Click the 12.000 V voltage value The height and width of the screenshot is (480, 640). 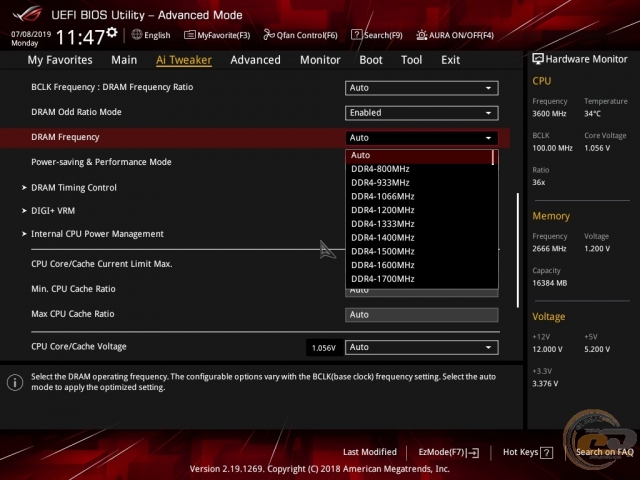547,349
